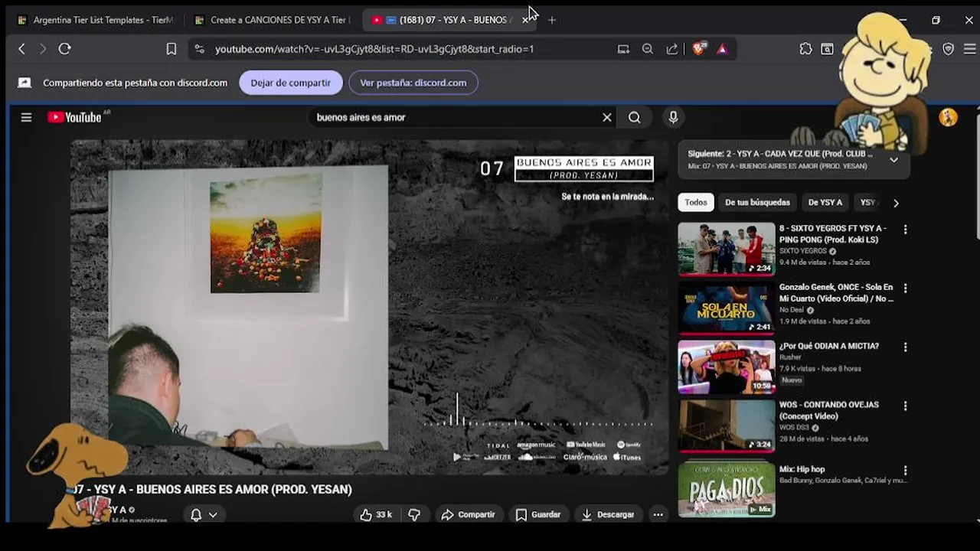Switch to the Argentina Tier List Templates tab
The image size is (980, 551).
pyautogui.click(x=97, y=20)
